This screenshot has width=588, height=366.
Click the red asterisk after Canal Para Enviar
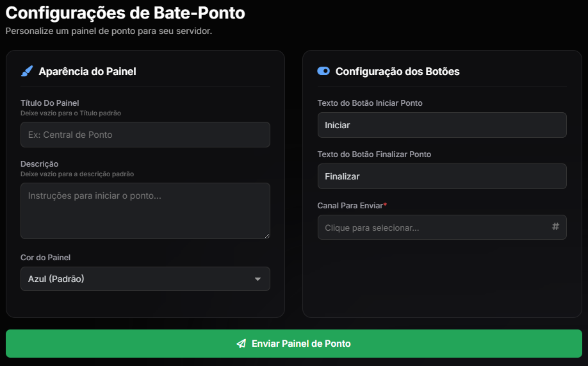coord(385,205)
